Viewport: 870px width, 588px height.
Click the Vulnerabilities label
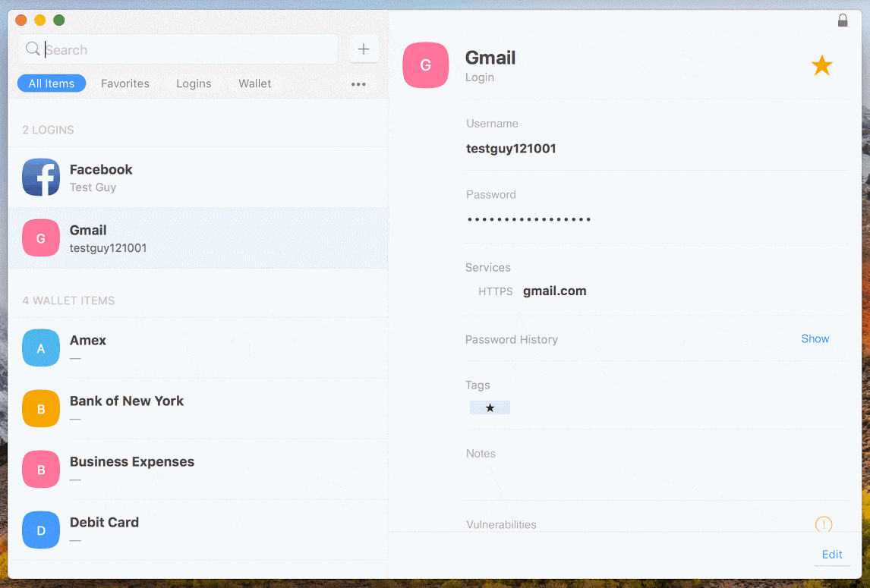pos(501,524)
